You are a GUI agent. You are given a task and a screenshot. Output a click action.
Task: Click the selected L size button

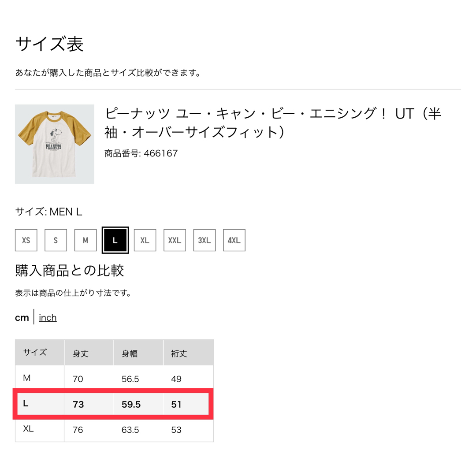pos(115,240)
